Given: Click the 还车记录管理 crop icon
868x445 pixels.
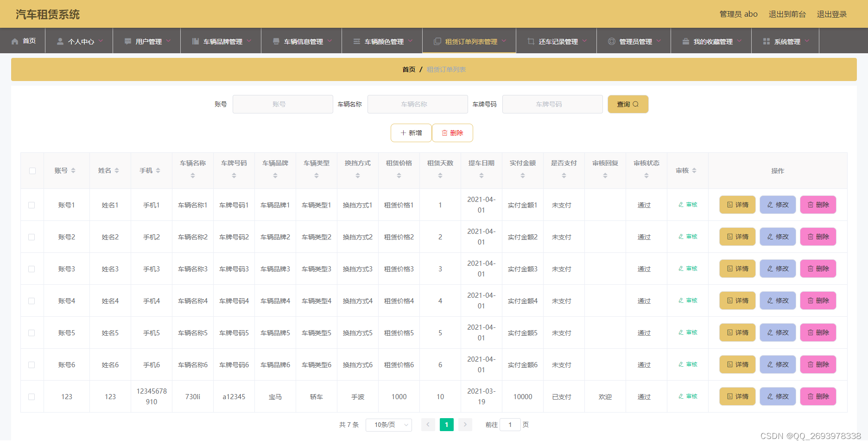Looking at the screenshot, I should [531, 41].
